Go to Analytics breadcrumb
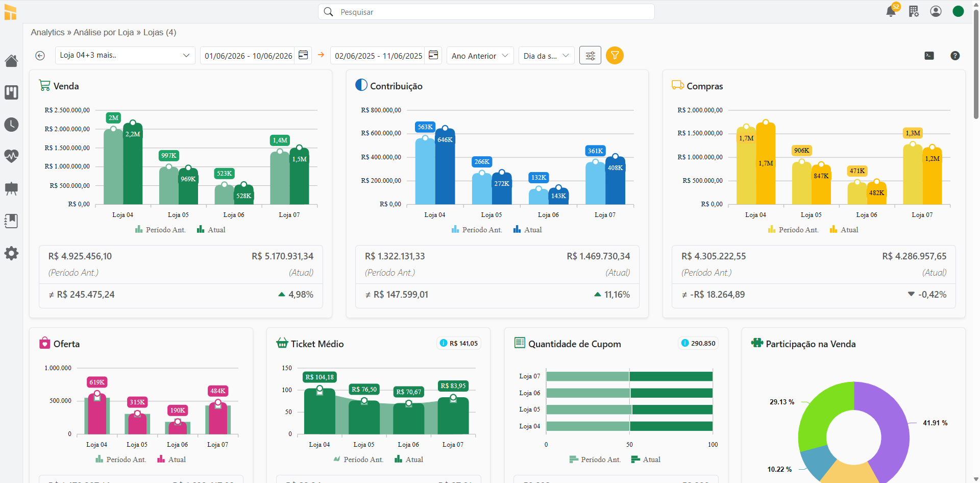This screenshot has width=980, height=483. (x=47, y=32)
